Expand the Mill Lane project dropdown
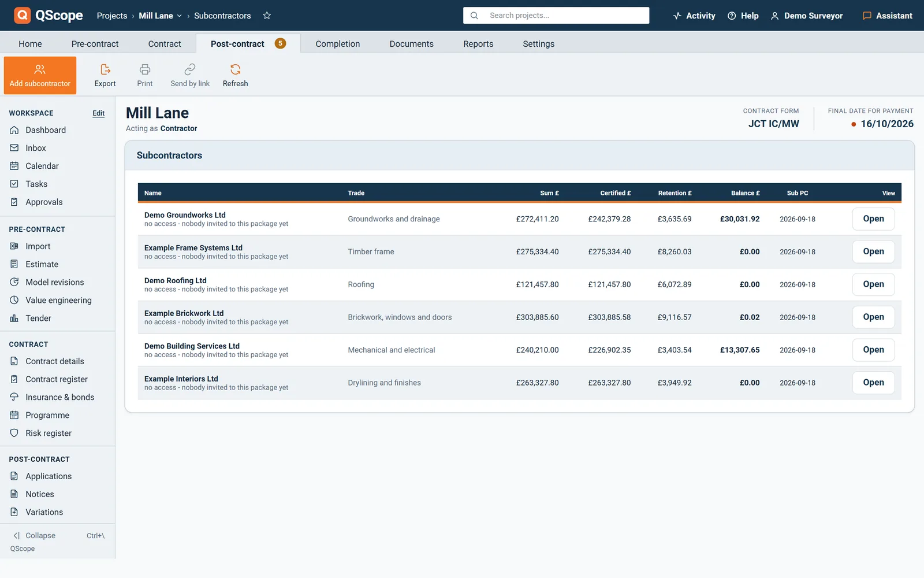 tap(161, 16)
